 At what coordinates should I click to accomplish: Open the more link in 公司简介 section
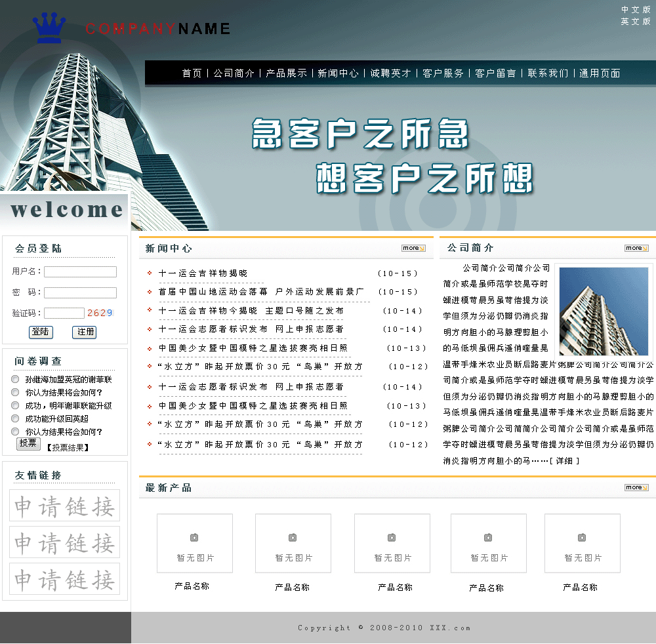[x=636, y=248]
